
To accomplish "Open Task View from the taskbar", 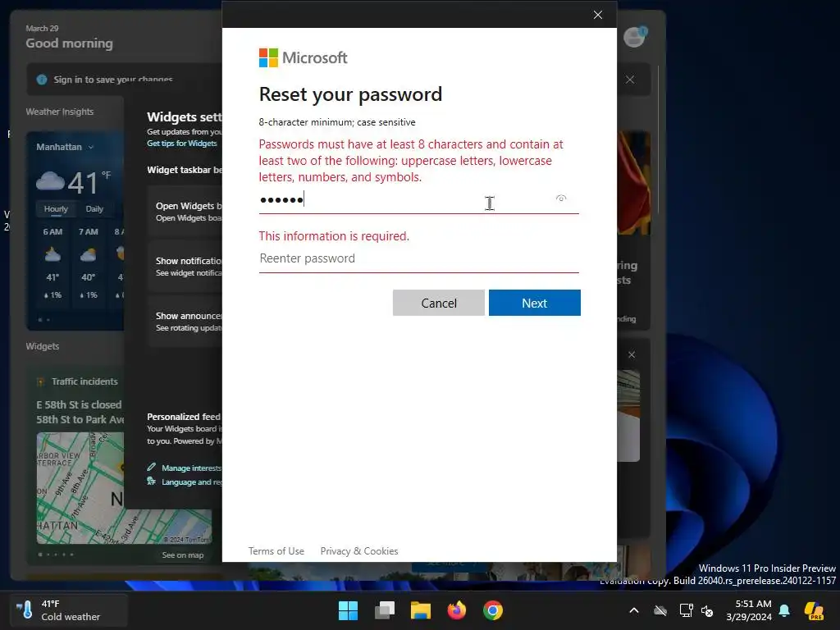I will [385, 610].
